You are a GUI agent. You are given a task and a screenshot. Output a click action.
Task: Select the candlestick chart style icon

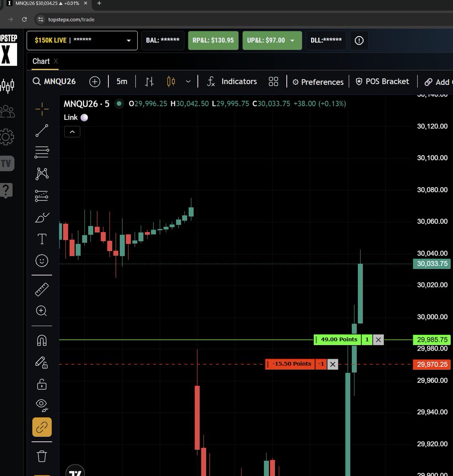coord(171,82)
